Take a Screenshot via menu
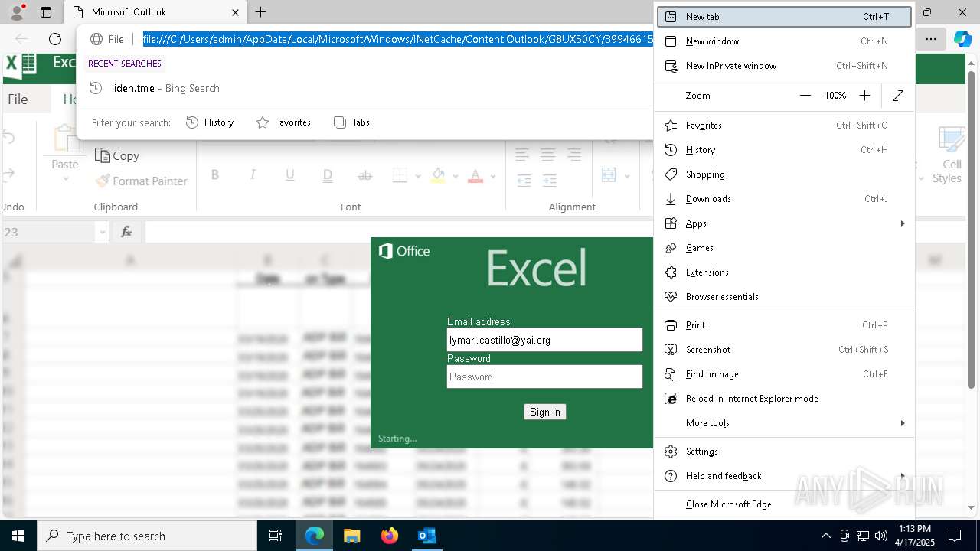980x551 pixels. (785, 350)
